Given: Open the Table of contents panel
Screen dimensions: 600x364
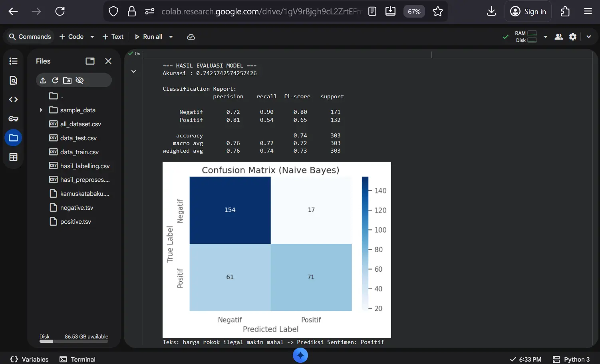Looking at the screenshot, I should (x=13, y=61).
